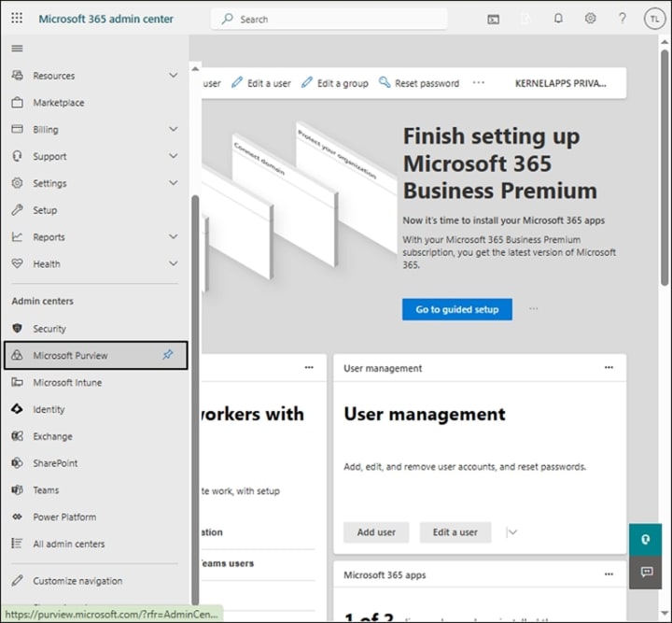672x623 pixels.
Task: Open the app launcher waffle grid
Action: (x=17, y=18)
